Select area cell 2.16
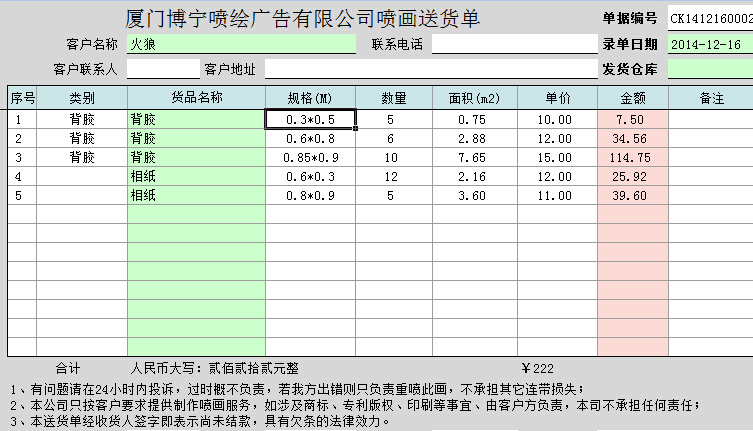 [x=475, y=176]
